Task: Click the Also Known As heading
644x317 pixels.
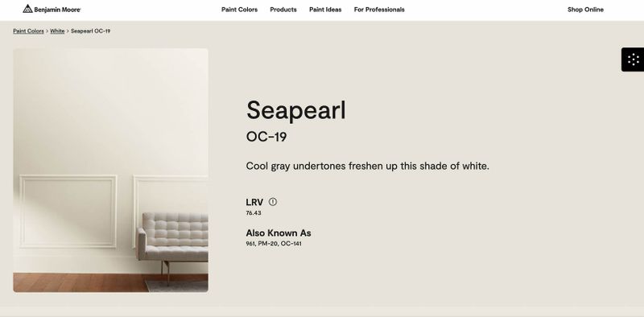Action: pyautogui.click(x=279, y=233)
